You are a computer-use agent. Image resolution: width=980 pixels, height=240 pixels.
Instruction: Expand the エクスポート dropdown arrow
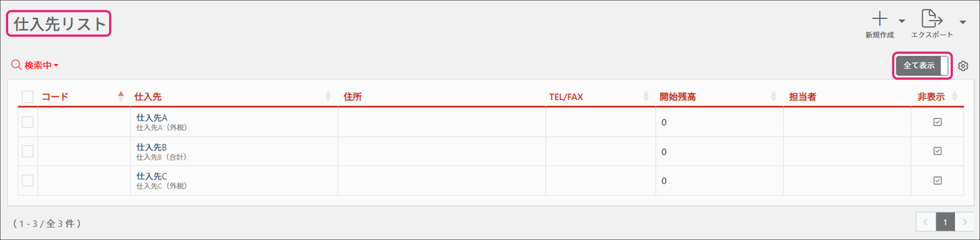963,22
